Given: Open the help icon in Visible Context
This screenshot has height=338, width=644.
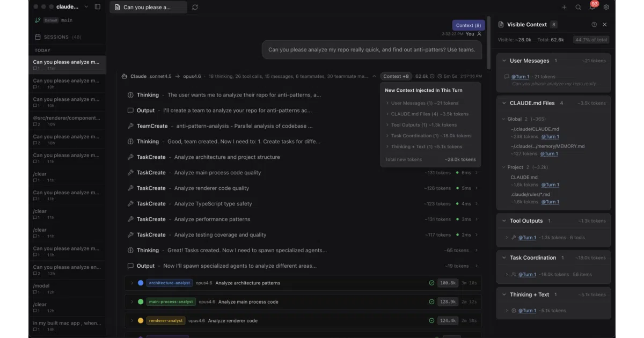Looking at the screenshot, I should coord(594,25).
